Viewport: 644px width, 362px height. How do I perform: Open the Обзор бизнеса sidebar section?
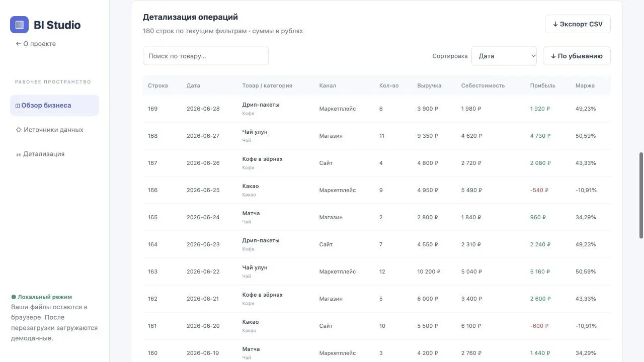(54, 105)
